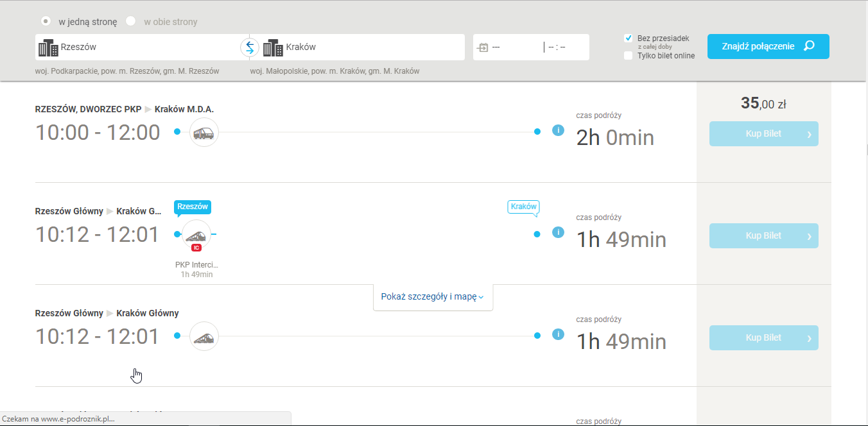Click the Kraków destination station tag

(x=523, y=207)
